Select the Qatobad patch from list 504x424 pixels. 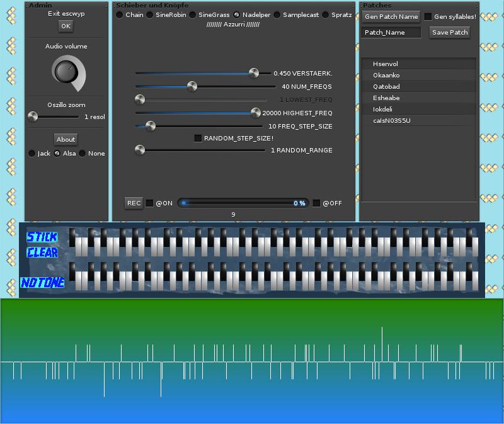[386, 86]
